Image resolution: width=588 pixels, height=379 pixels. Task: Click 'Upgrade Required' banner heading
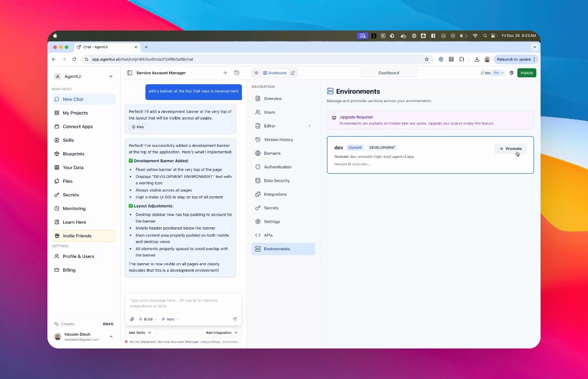(356, 117)
